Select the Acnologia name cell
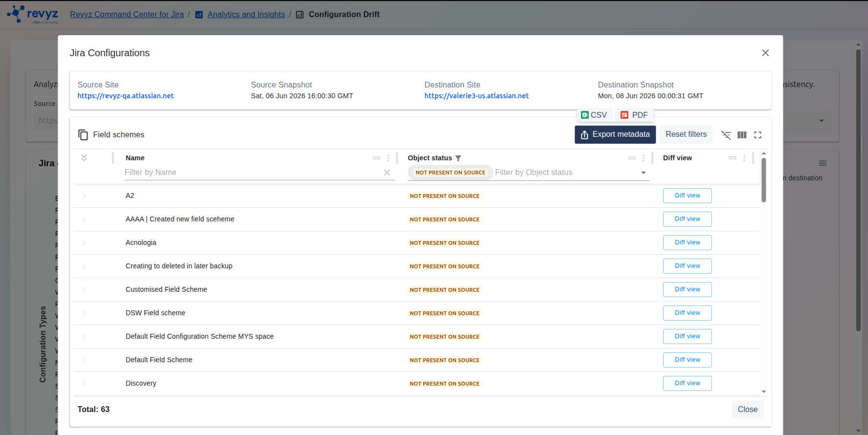 [x=141, y=243]
